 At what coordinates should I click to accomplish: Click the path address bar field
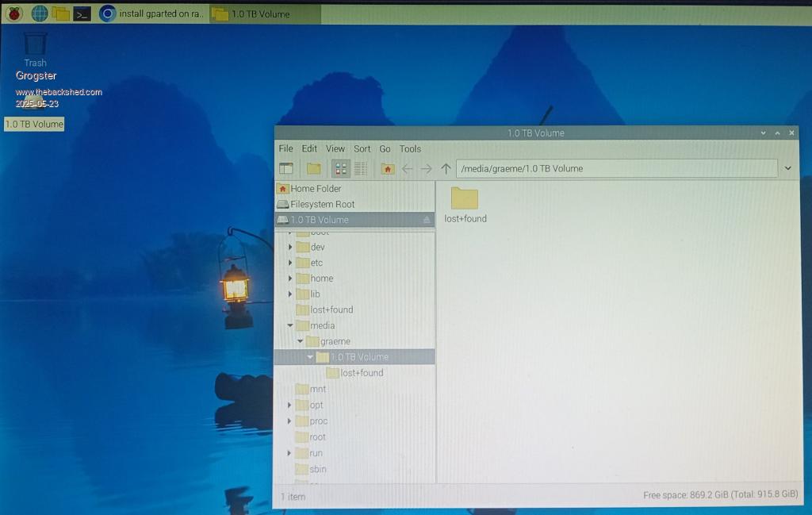pyautogui.click(x=615, y=168)
